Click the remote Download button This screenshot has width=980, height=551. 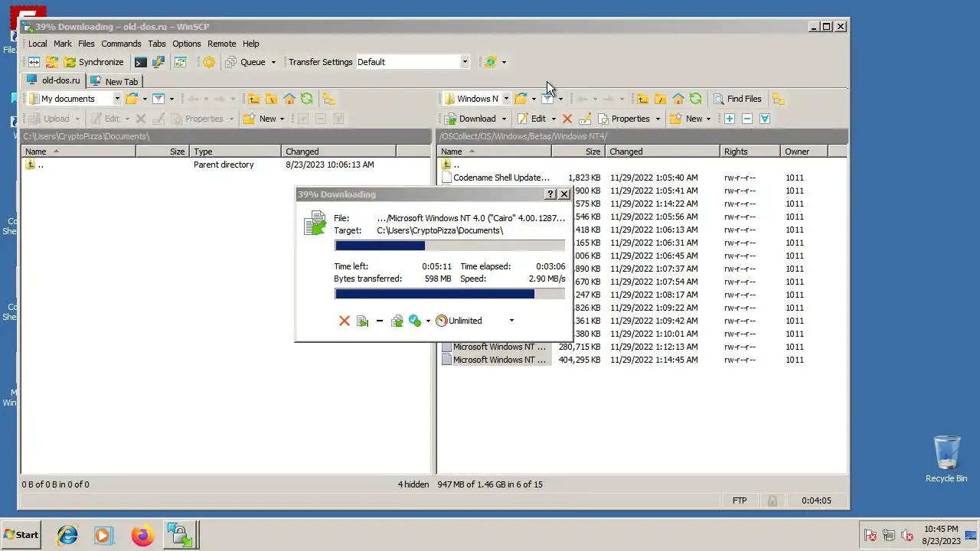click(469, 119)
